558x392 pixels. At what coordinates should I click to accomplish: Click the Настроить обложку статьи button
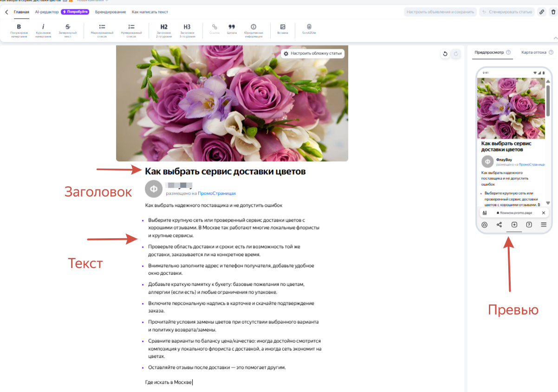tap(312, 53)
